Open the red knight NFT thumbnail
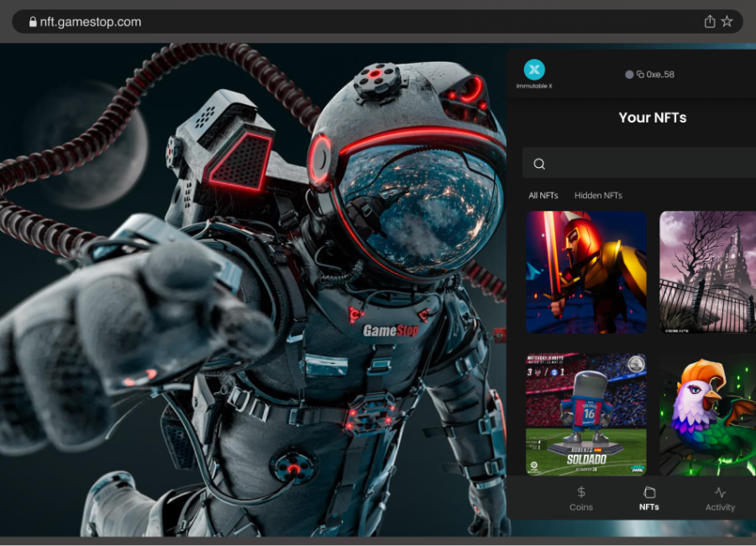Screen dimensions: 756x546 coord(586,272)
